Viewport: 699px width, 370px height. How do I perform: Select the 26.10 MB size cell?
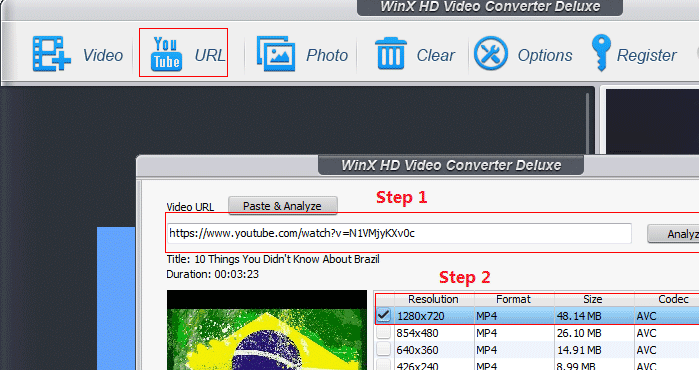[x=579, y=333]
